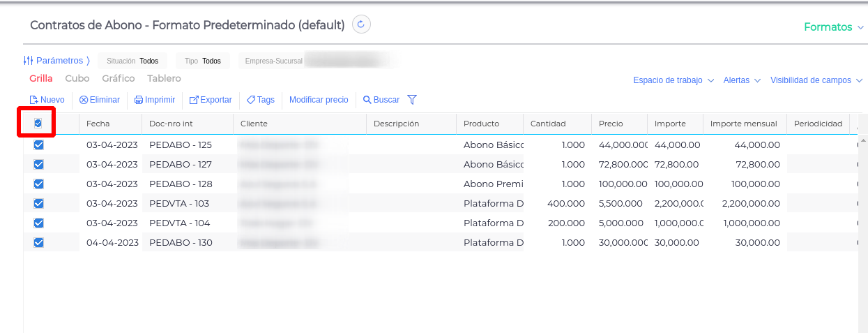Uncheck the PEDVTA - 104 row checkbox
Screen dimensions: 868x333
(39, 223)
